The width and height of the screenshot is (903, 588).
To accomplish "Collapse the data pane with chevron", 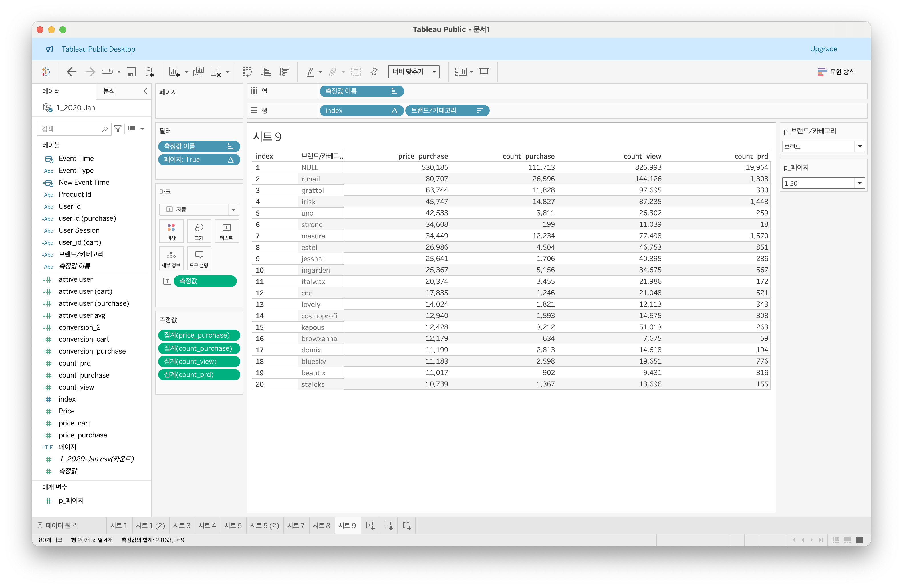I will click(145, 91).
